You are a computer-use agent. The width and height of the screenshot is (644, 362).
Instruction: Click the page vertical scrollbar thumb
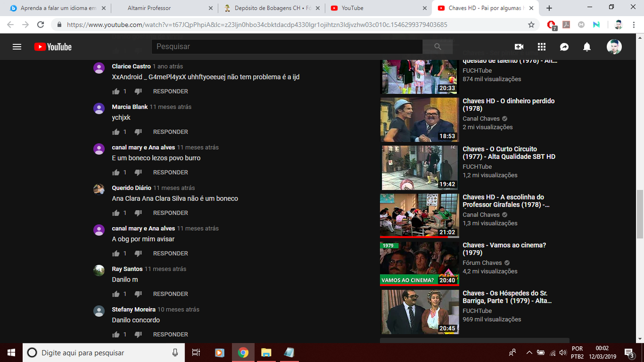(x=640, y=215)
